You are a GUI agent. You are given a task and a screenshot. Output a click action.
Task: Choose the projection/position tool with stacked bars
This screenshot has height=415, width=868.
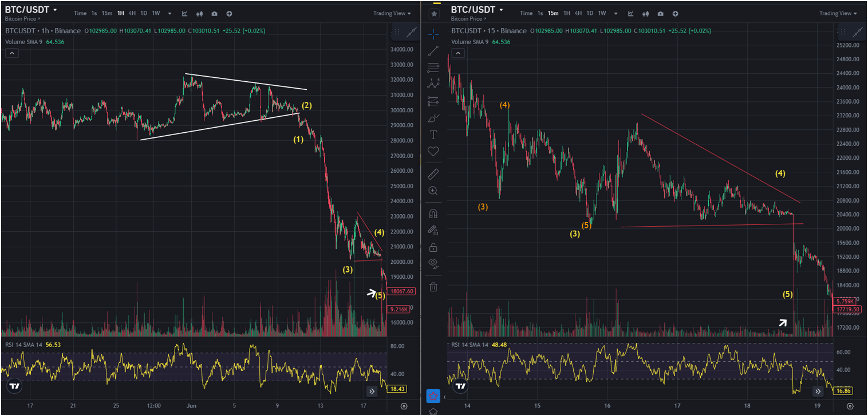pyautogui.click(x=433, y=101)
